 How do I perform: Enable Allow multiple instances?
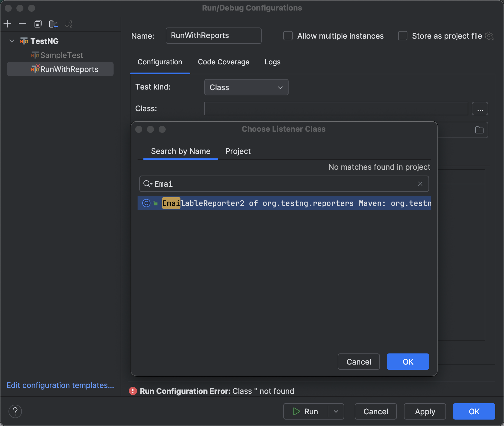288,36
